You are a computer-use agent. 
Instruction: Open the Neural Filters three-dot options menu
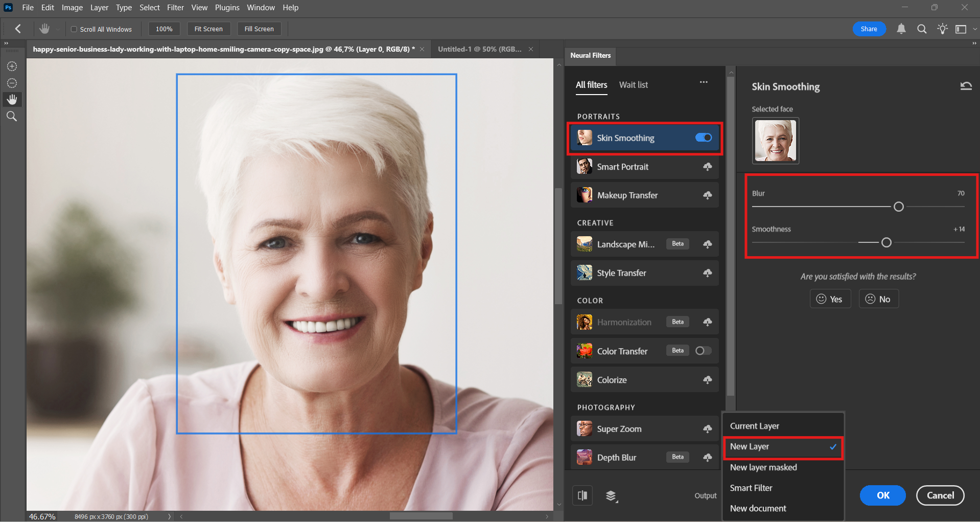704,82
